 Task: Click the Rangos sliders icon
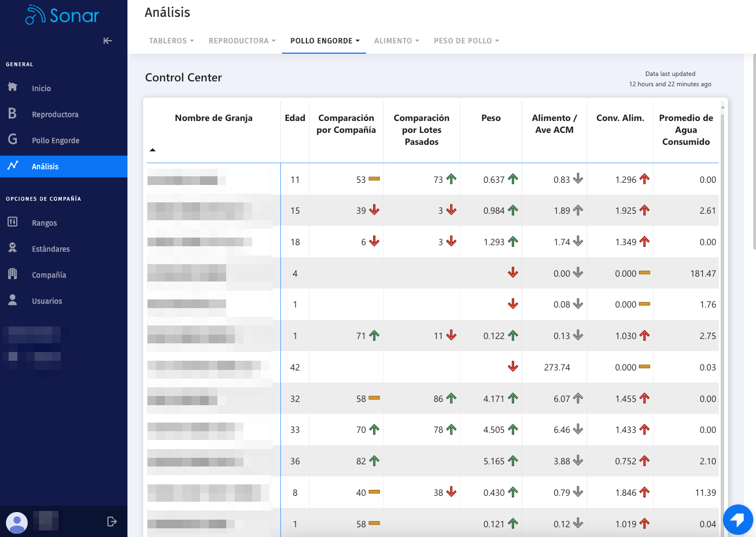tap(12, 222)
